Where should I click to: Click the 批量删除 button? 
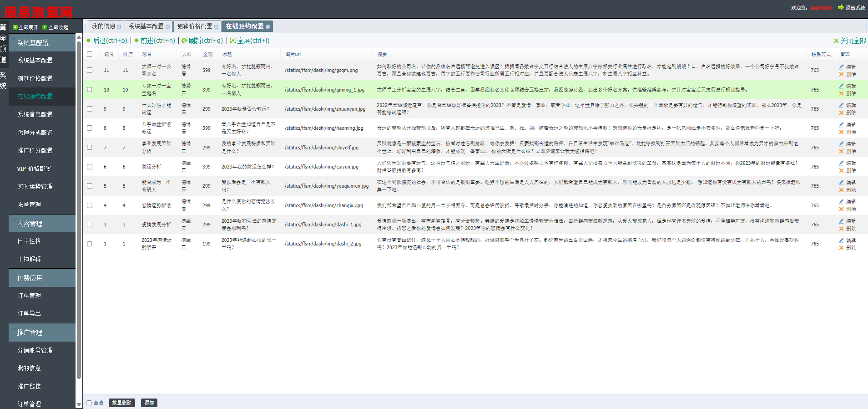pyautogui.click(x=121, y=403)
